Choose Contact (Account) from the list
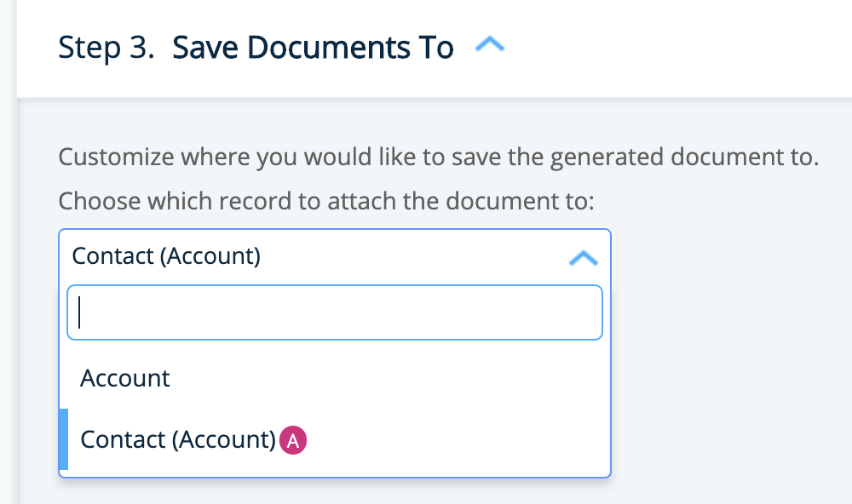The image size is (852, 504). click(x=178, y=439)
